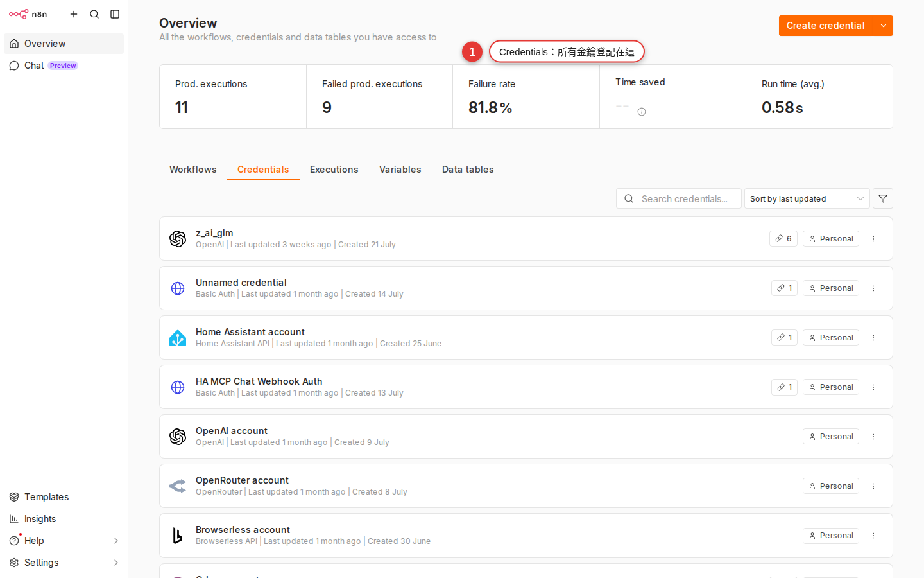Open actions menu for z_ai_glm credential
Viewport: 924px width, 578px height.
pos(873,239)
